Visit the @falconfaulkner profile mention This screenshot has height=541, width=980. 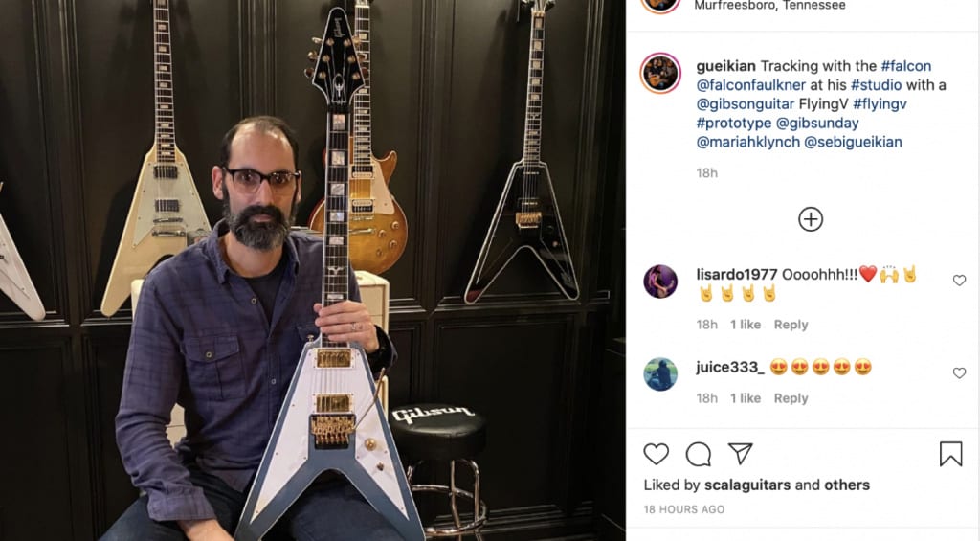[751, 85]
